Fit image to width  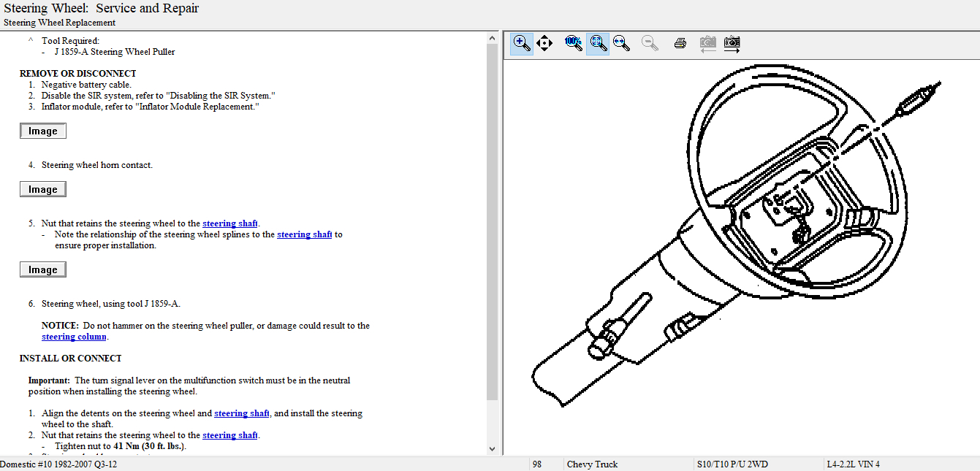(622, 44)
